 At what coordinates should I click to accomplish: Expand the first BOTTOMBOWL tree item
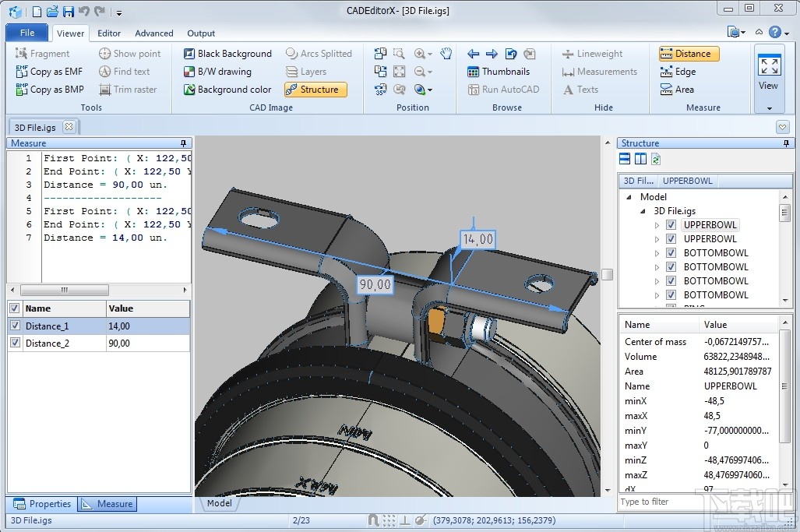coord(657,253)
